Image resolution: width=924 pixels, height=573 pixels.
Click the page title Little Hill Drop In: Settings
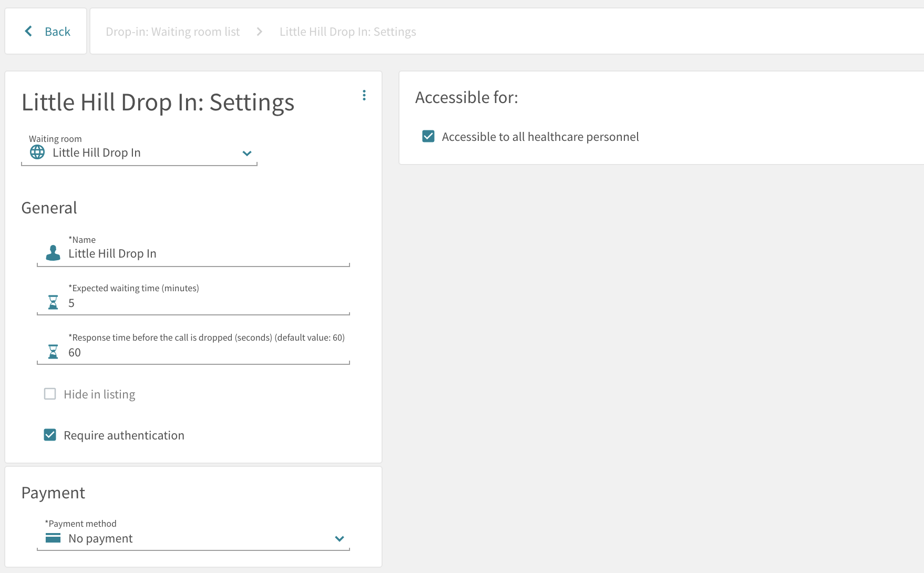(x=158, y=103)
